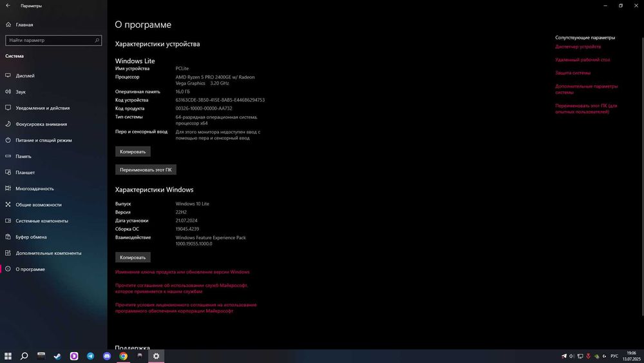Click RAM value 16,0 ГБ
Image resolution: width=644 pixels, height=363 pixels.
coord(182,92)
